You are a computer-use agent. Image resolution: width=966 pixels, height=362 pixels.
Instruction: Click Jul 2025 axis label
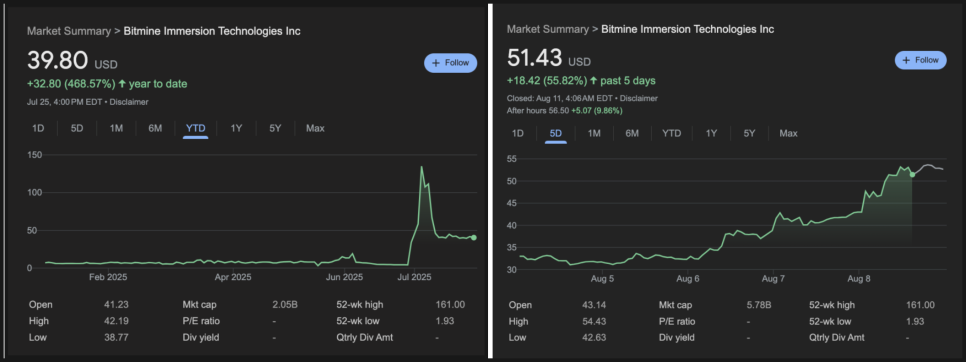(x=416, y=278)
